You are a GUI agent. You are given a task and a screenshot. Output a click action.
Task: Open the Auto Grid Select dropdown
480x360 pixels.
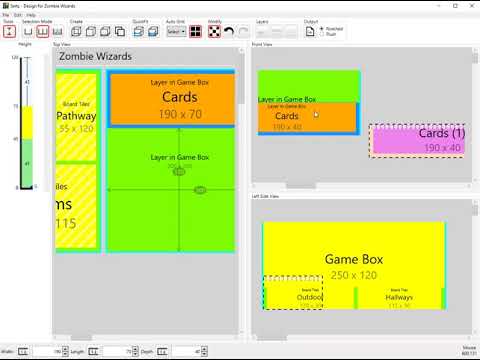(176, 32)
